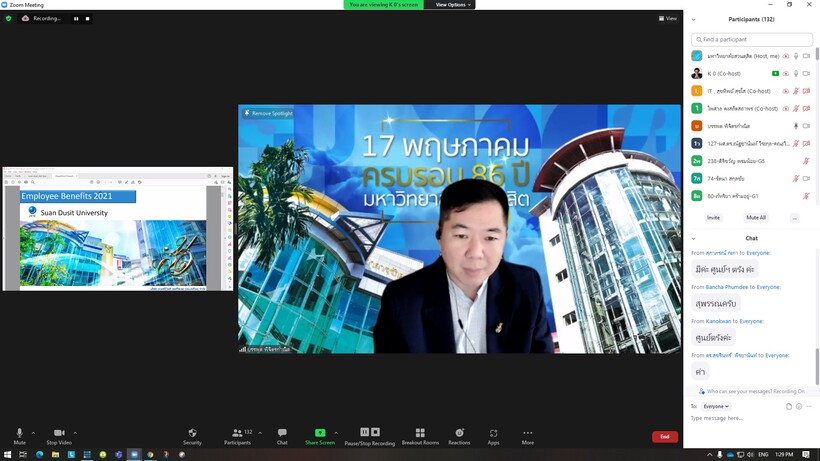This screenshot has width=820, height=461.
Task: Toggle the Host's microphone in participants list
Action: pos(796,56)
